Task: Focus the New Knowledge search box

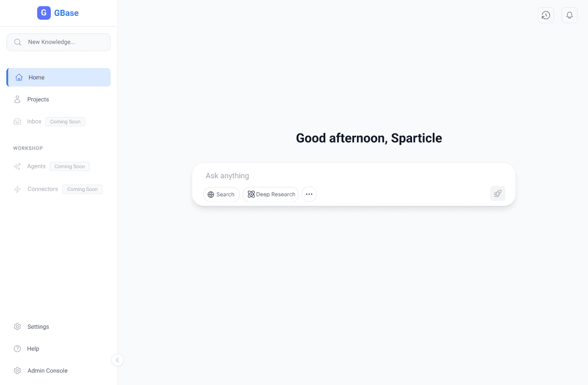Action: click(63, 42)
